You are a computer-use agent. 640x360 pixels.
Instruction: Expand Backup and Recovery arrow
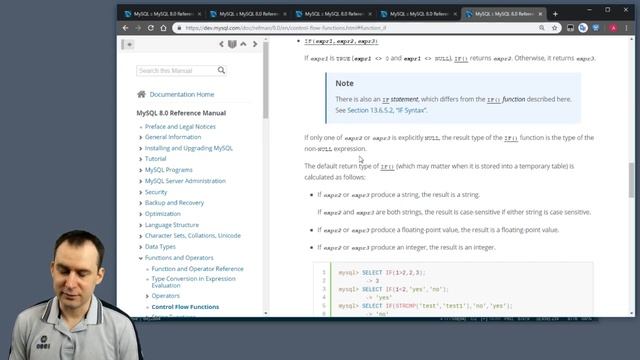tap(141, 203)
